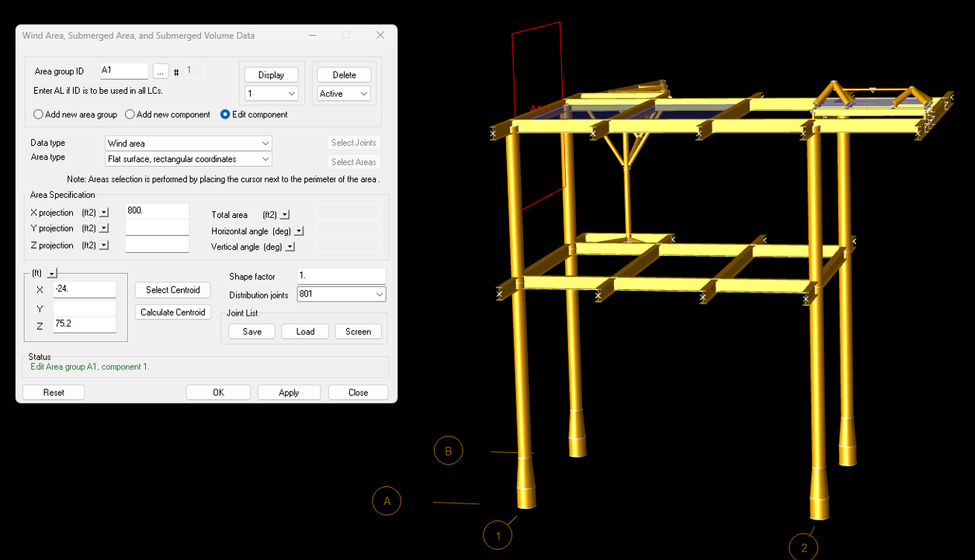Select the Add new component option

pos(130,115)
